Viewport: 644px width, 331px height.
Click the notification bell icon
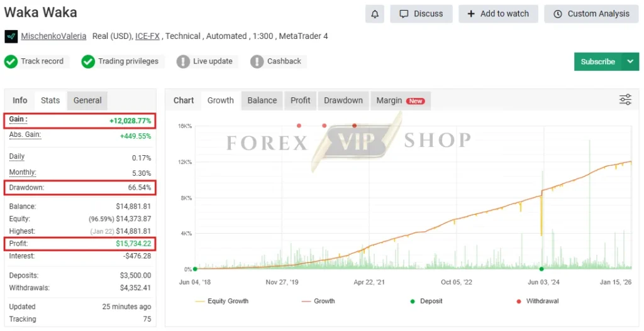375,14
